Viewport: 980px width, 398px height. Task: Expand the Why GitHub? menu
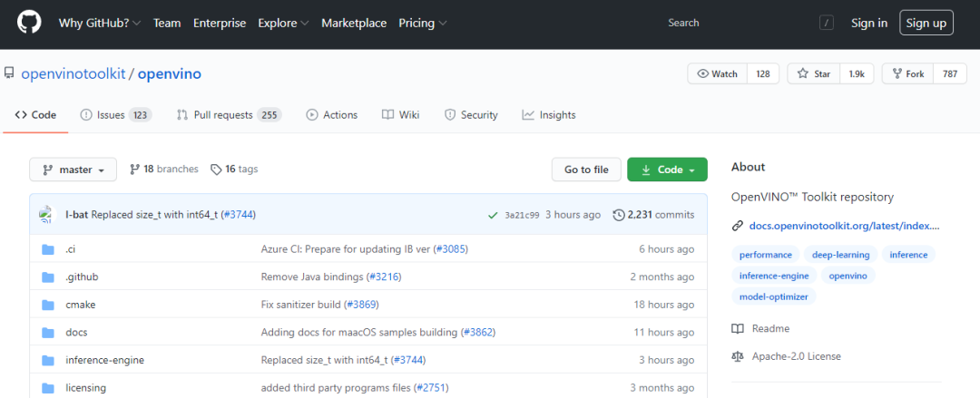coord(100,23)
